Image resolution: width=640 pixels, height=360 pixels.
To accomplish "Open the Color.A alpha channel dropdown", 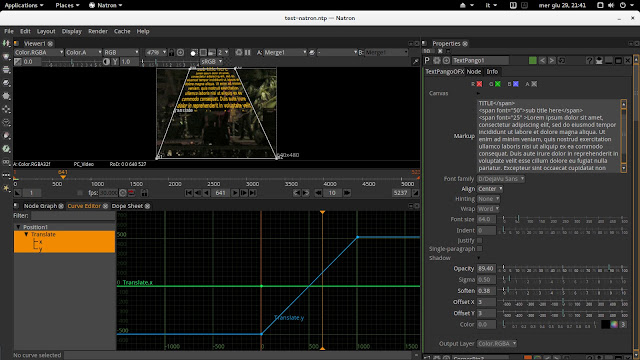I will (x=83, y=52).
